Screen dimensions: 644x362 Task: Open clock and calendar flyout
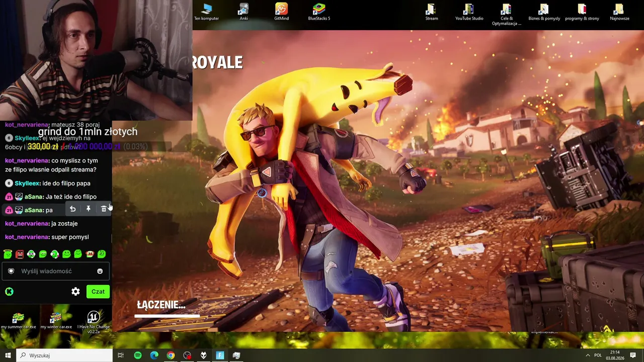tap(615, 355)
